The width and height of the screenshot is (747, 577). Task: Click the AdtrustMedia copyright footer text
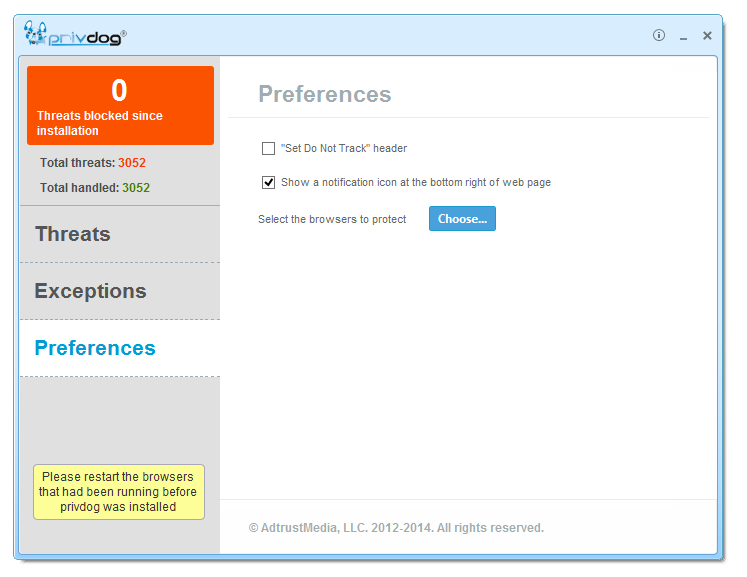point(396,528)
